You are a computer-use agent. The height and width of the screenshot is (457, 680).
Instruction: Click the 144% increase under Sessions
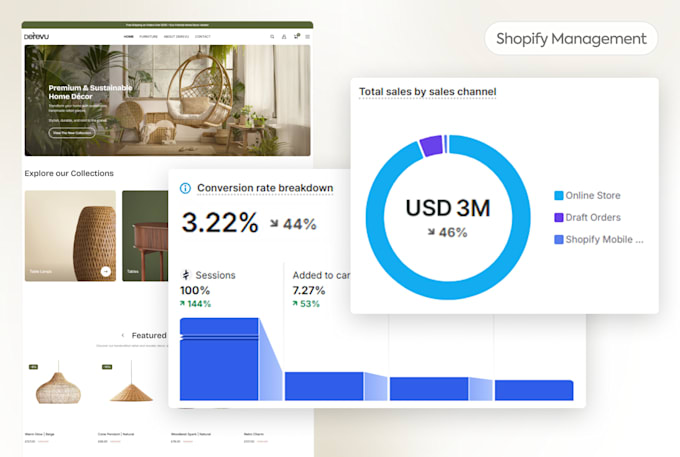[x=196, y=304]
